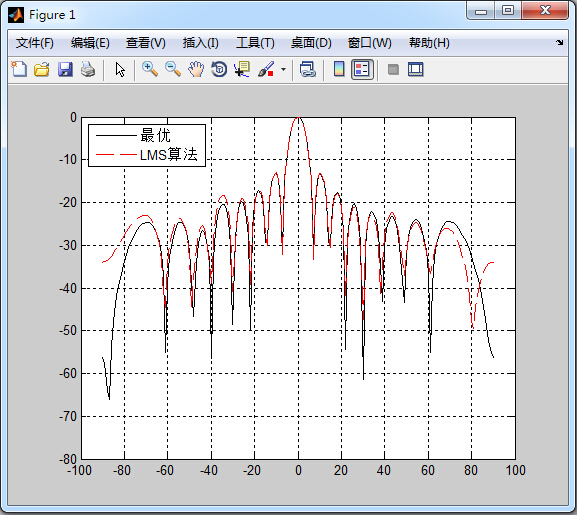The width and height of the screenshot is (577, 515).
Task: Expand the brush color dropdown arrow
Action: [x=283, y=69]
